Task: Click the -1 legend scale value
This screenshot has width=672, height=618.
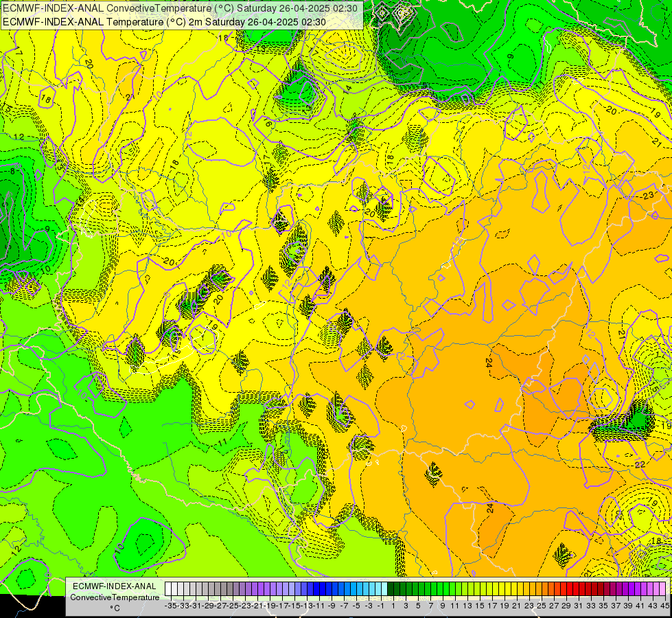Action: 380,606
